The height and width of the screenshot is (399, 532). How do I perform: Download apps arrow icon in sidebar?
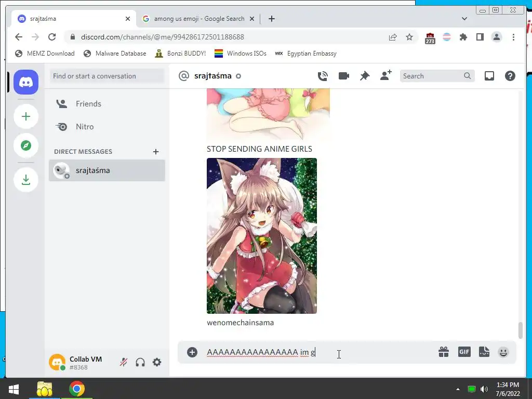26,179
